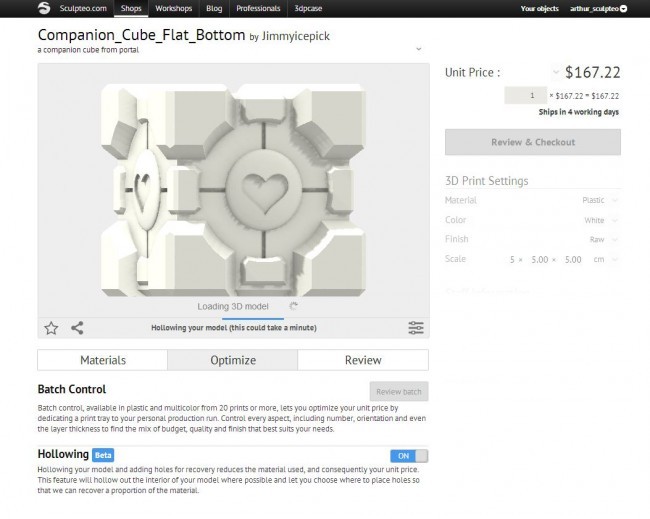
Task: Open the Color dropdown showing White
Action: coord(615,220)
